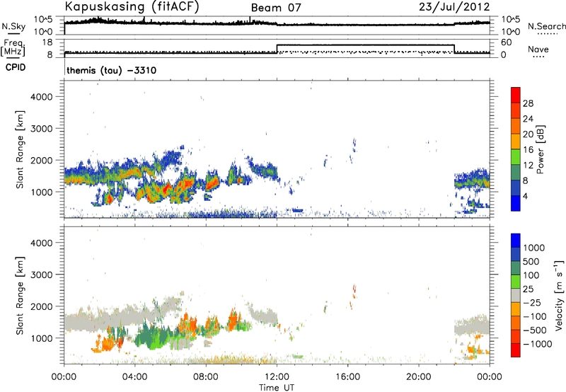Click the '16:00' time tick label

tap(348, 377)
